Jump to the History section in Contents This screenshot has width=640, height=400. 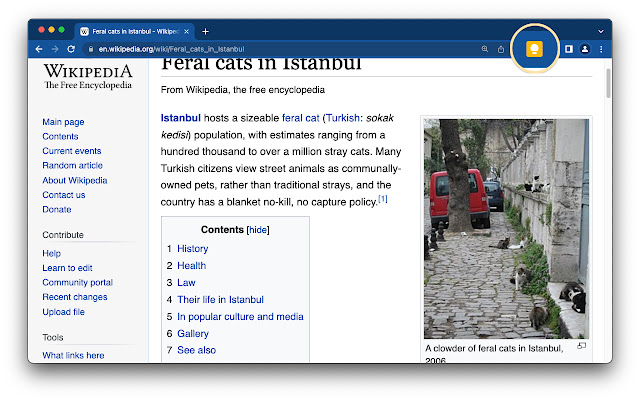point(192,248)
